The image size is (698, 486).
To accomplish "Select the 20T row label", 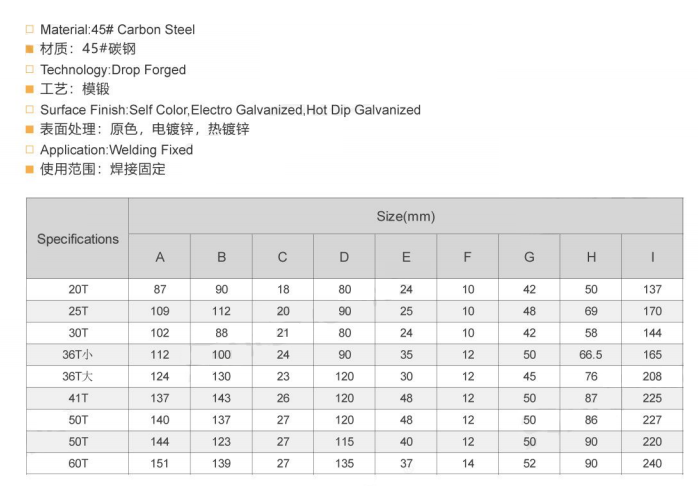I will coord(77,289).
